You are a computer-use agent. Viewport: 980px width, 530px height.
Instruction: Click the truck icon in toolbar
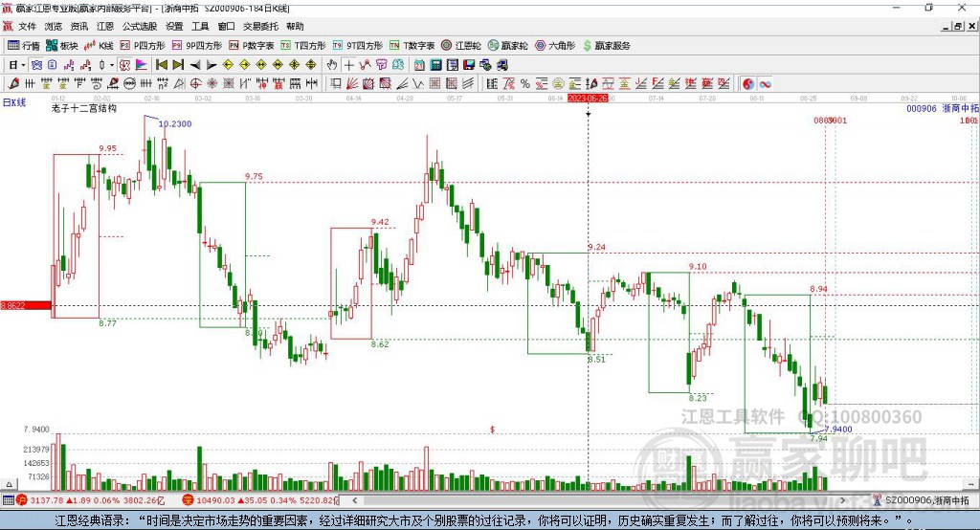click(x=502, y=65)
